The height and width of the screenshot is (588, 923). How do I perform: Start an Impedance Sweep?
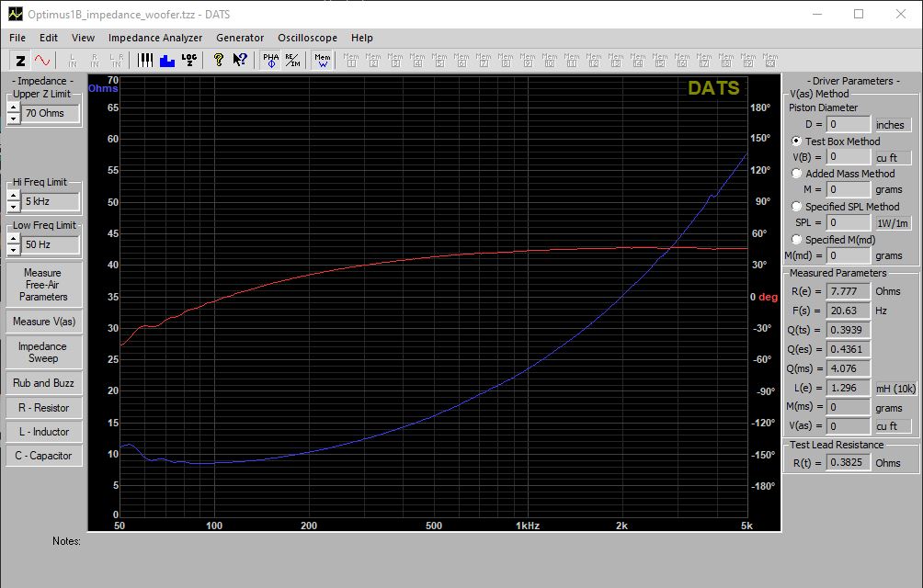point(43,352)
